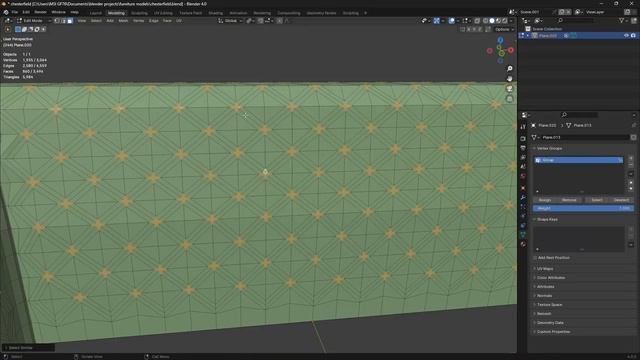The height and width of the screenshot is (360, 640).
Task: Open the pivot point dropdown
Action: 250,20
